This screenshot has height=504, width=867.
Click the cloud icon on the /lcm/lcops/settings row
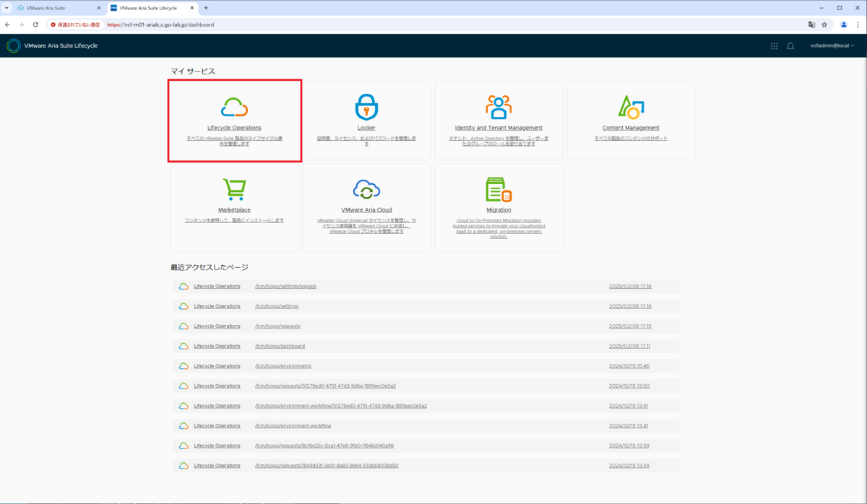(184, 306)
